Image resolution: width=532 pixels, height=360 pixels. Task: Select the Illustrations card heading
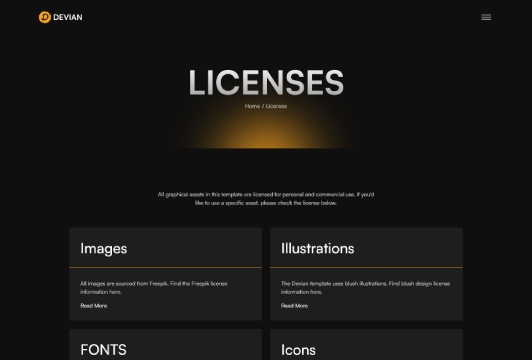pos(318,249)
